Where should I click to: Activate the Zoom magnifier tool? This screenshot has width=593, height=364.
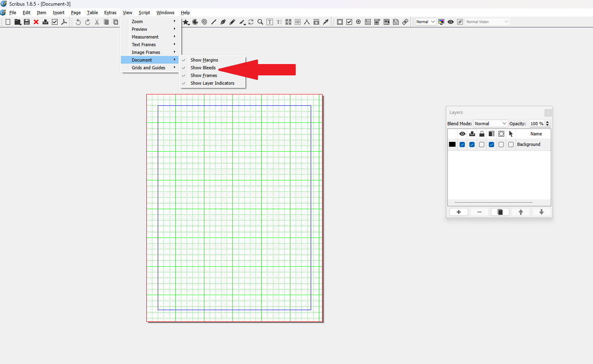(260, 22)
